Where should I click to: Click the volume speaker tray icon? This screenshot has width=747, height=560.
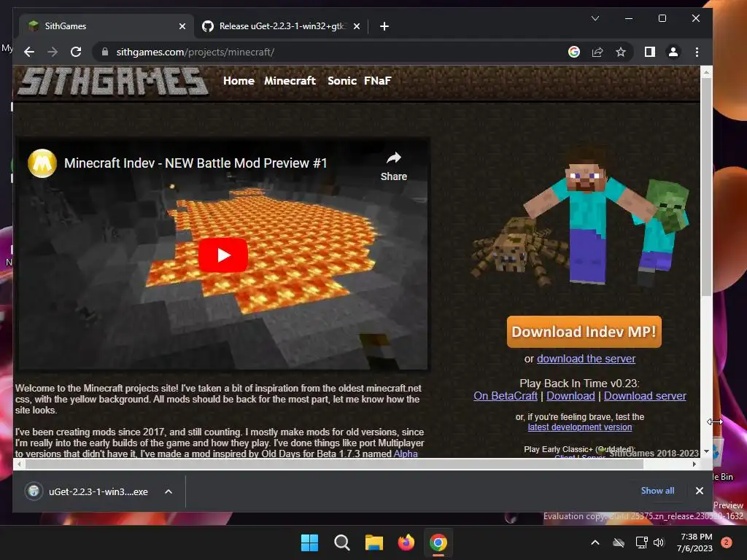point(659,542)
